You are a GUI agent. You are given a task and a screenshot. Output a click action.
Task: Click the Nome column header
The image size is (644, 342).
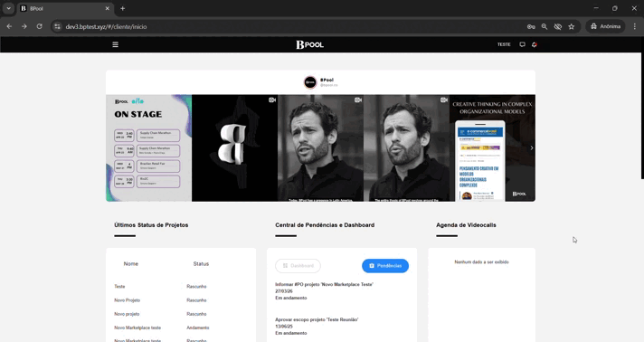click(131, 264)
